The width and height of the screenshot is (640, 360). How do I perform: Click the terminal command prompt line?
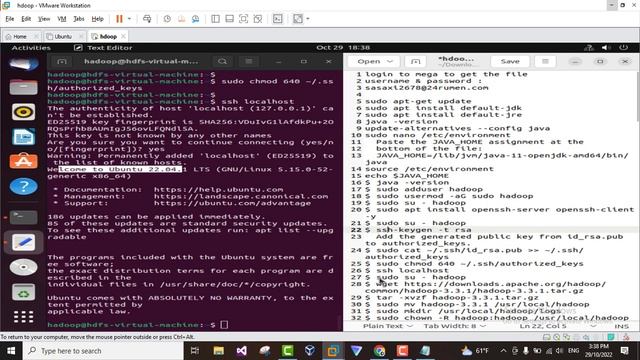tap(138, 325)
